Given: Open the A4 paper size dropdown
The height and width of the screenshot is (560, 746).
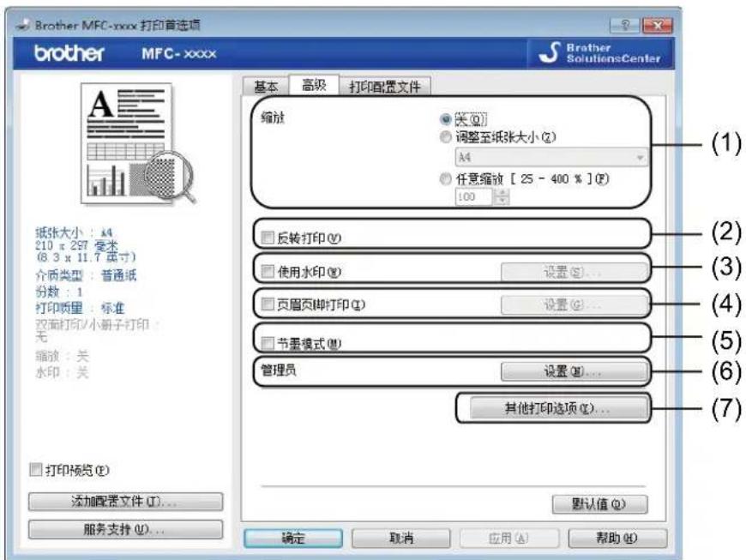Looking at the screenshot, I should pyautogui.click(x=551, y=157).
